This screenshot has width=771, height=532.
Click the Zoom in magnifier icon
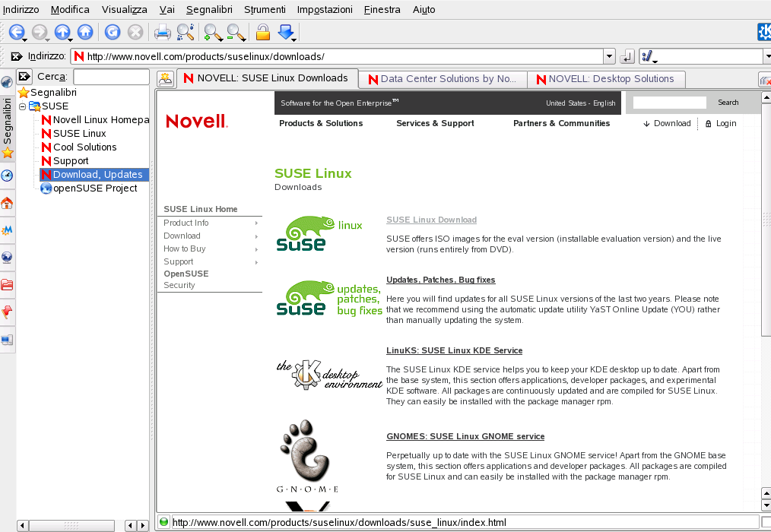coord(213,32)
